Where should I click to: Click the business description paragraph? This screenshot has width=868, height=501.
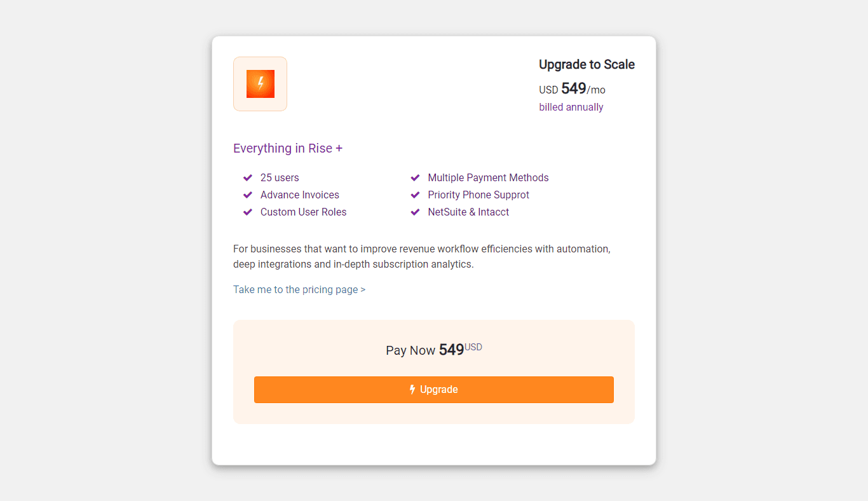[x=421, y=256]
